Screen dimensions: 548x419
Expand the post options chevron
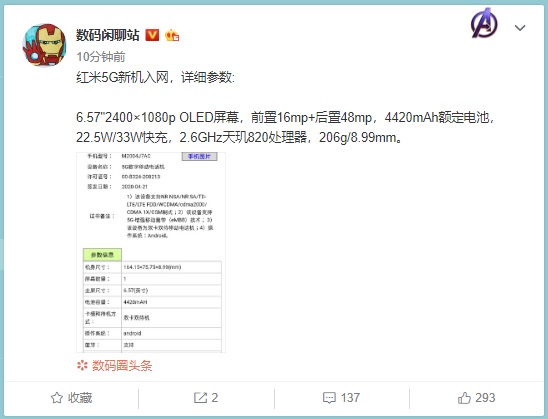[x=520, y=28]
